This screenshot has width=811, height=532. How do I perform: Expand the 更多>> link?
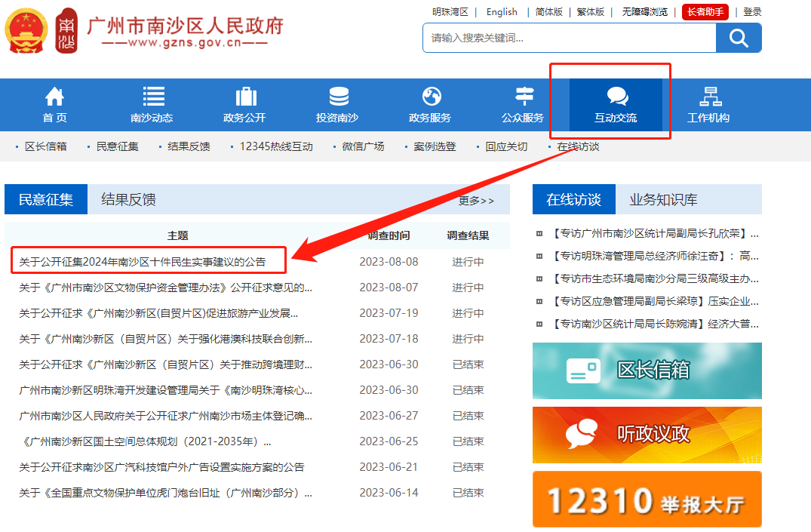(476, 201)
